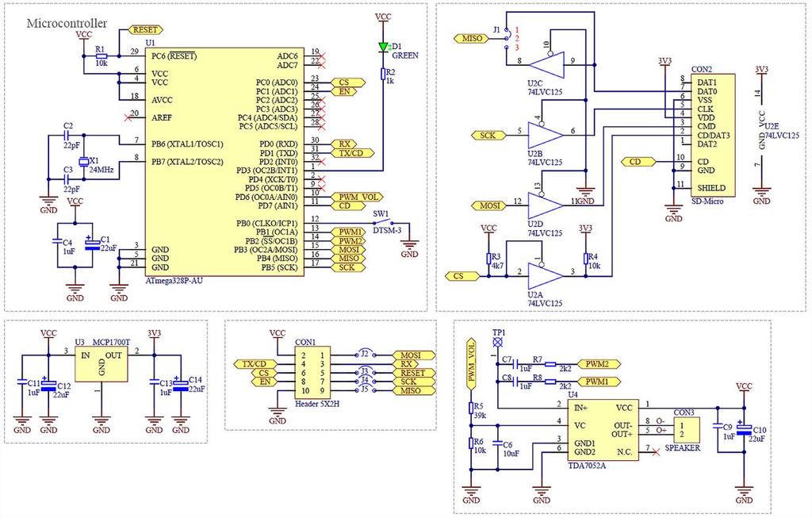The image size is (812, 518).
Task: Click the D1 green LED symbol
Action: pyautogui.click(x=383, y=47)
